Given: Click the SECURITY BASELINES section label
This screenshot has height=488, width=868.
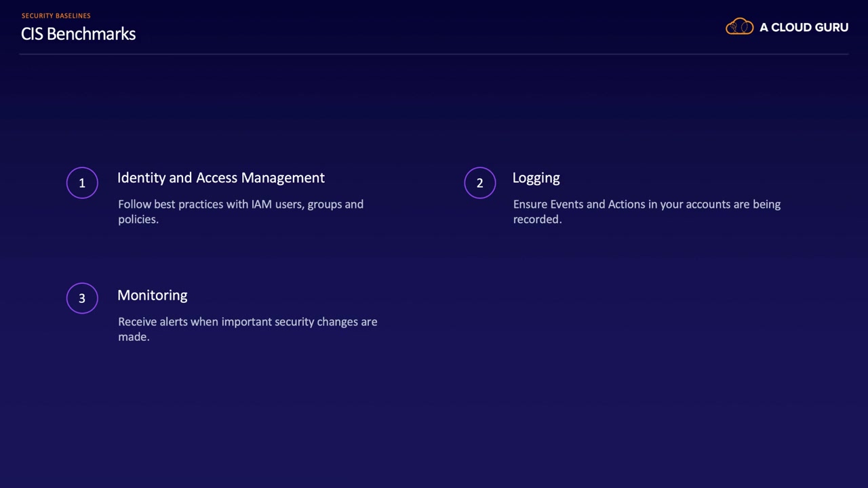Looking at the screenshot, I should [56, 16].
